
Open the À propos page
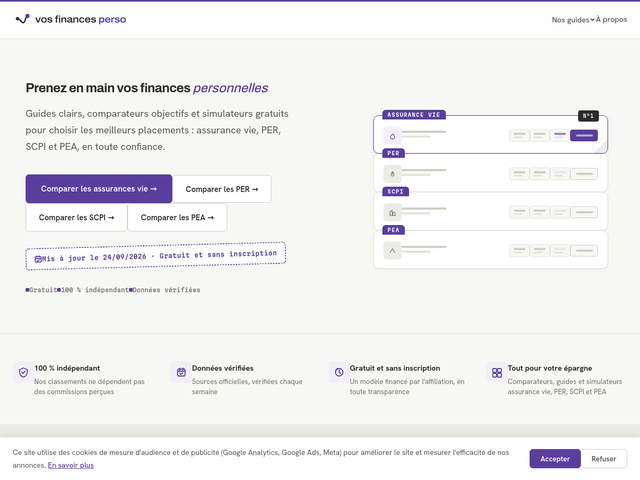click(x=611, y=19)
